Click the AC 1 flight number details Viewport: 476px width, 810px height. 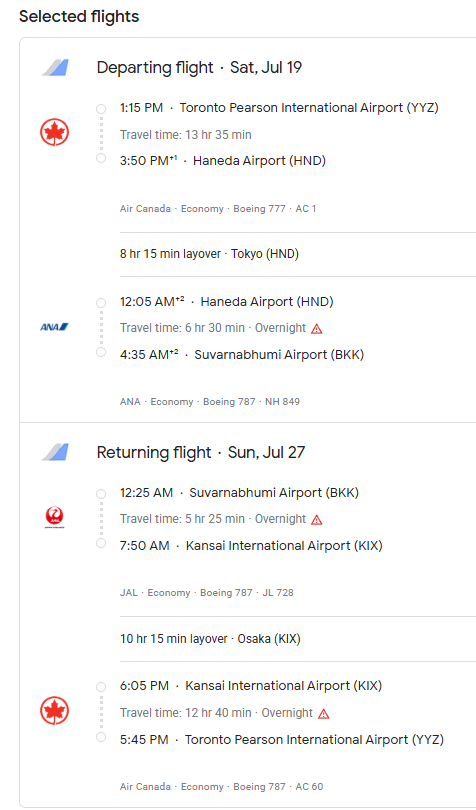[306, 209]
